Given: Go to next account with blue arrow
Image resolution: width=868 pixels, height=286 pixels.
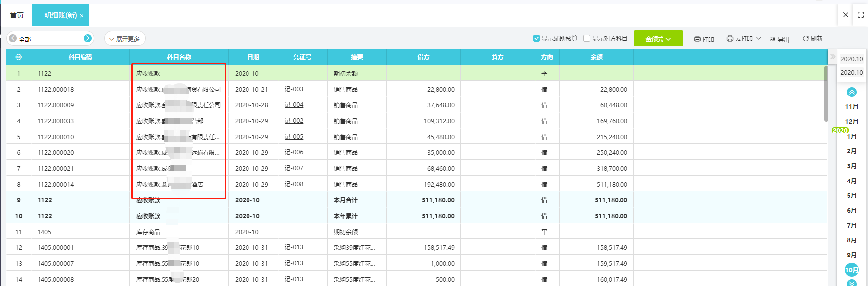Looking at the screenshot, I should [88, 38].
